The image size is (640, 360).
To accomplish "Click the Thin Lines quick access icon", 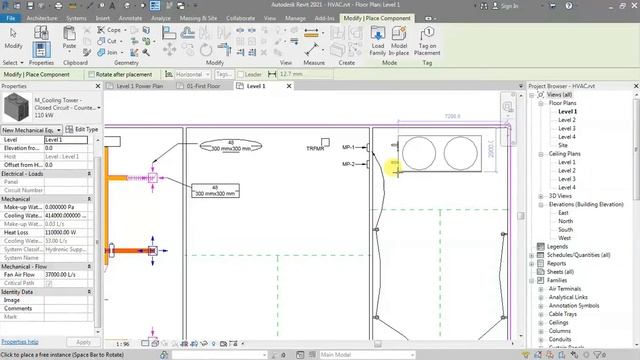I will [x=155, y=6].
